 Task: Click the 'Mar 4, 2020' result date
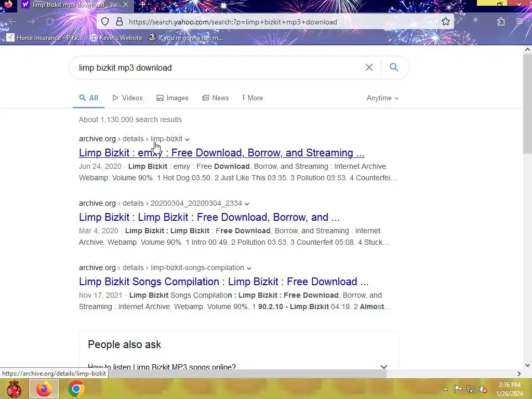tap(98, 231)
